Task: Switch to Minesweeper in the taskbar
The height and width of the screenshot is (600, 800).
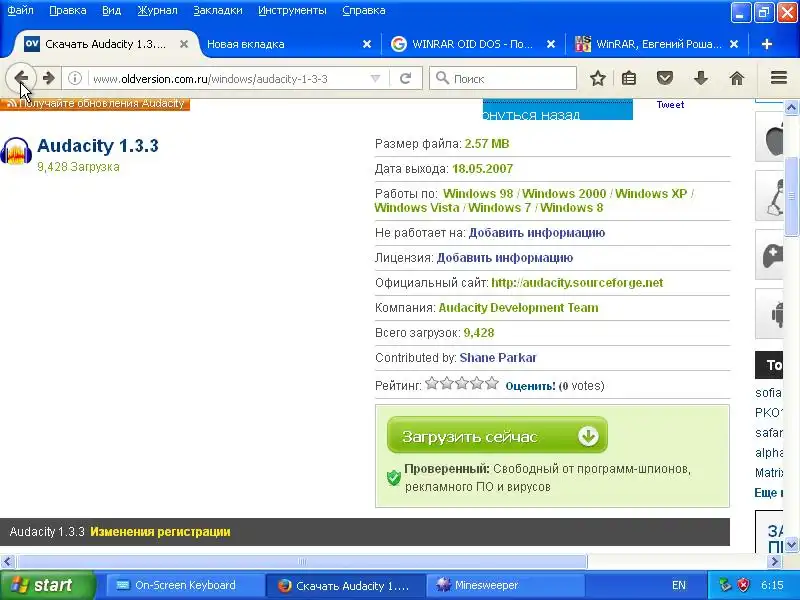Action: point(505,585)
